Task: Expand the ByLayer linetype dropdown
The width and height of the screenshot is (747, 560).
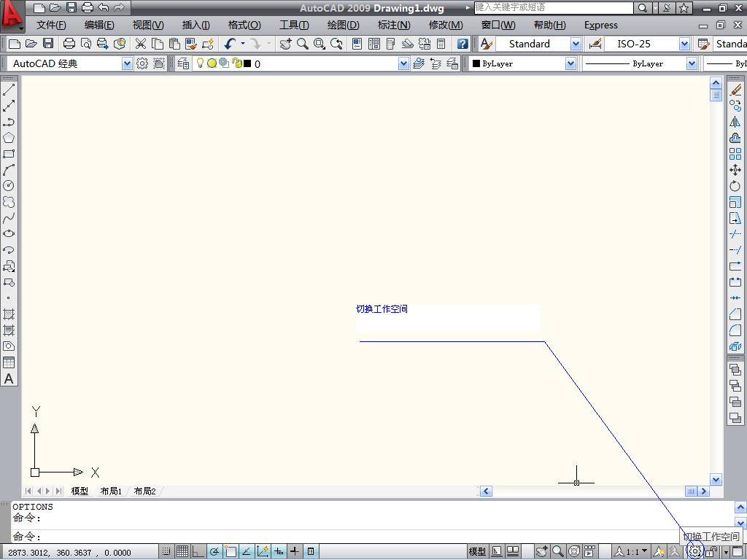Action: click(x=692, y=63)
